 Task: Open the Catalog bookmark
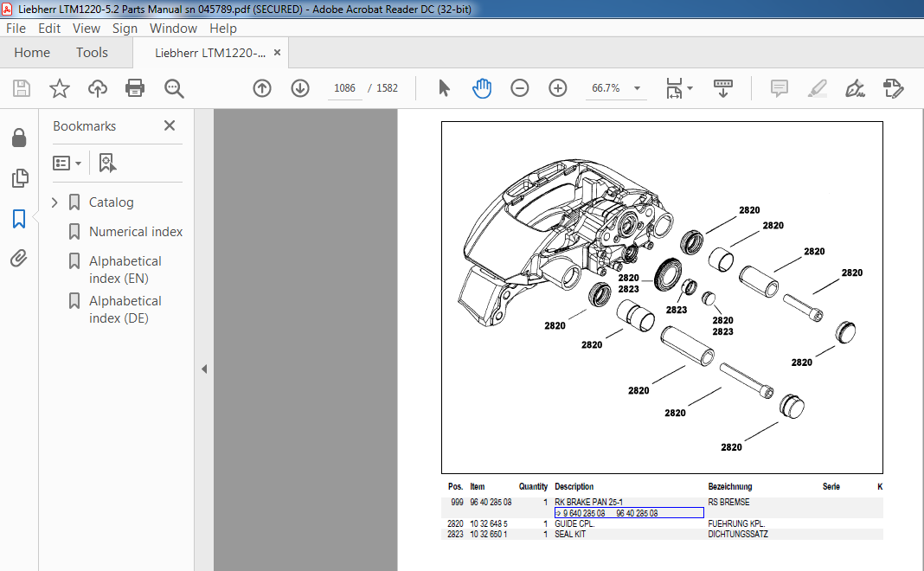112,202
